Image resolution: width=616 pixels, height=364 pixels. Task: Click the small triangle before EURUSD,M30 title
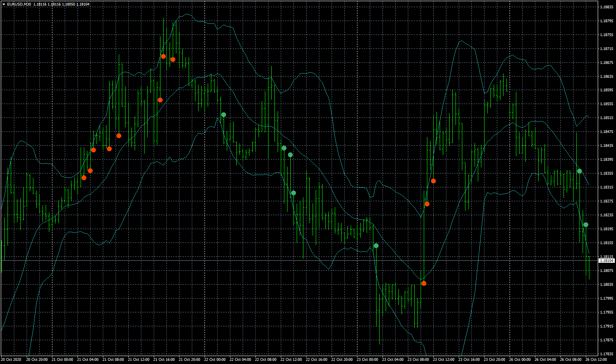tap(4, 4)
